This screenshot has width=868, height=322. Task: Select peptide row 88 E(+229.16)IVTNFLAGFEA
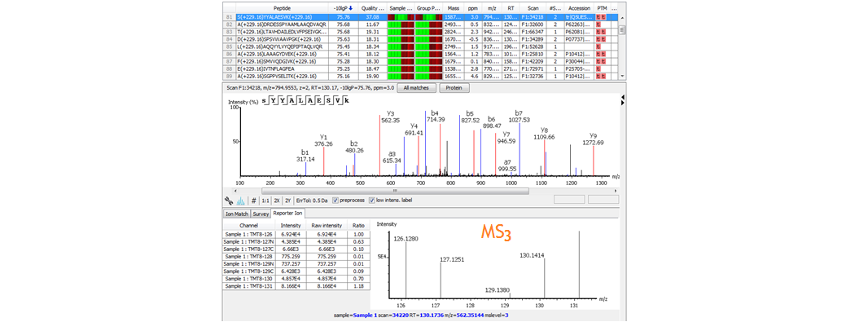(421, 68)
